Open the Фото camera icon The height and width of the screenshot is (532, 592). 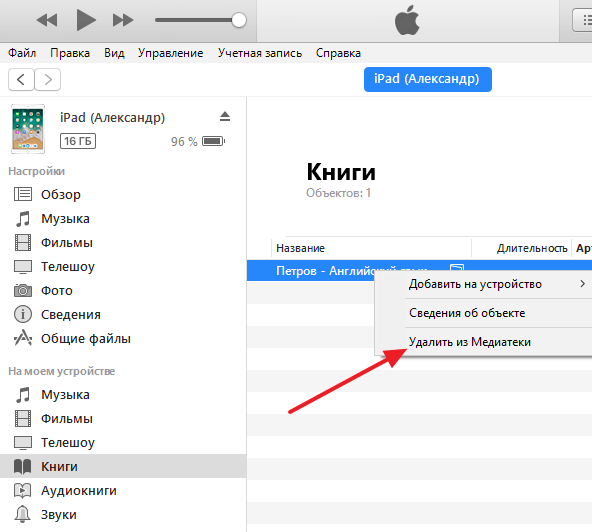(23, 290)
